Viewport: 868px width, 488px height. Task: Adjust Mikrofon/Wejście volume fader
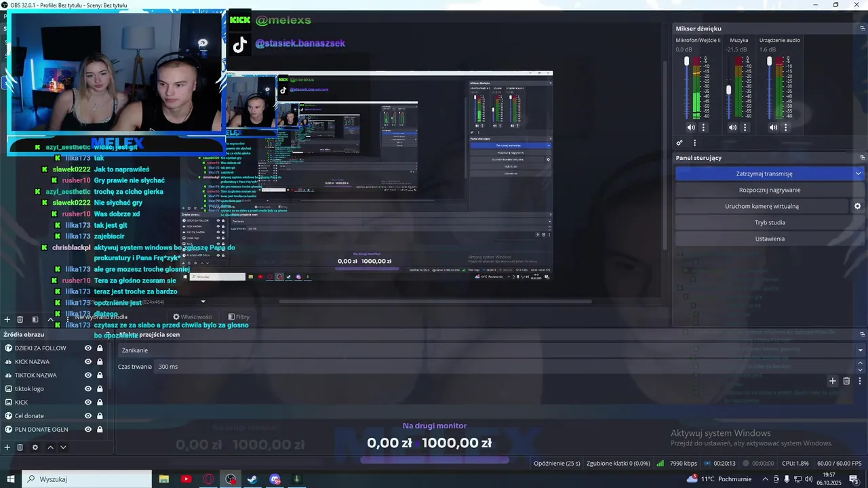pyautogui.click(x=687, y=61)
